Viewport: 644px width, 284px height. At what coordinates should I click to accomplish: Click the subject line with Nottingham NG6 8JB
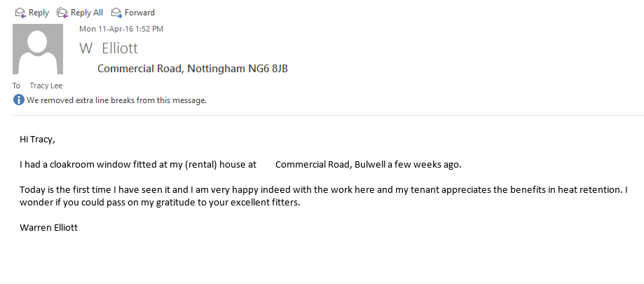coord(193,69)
